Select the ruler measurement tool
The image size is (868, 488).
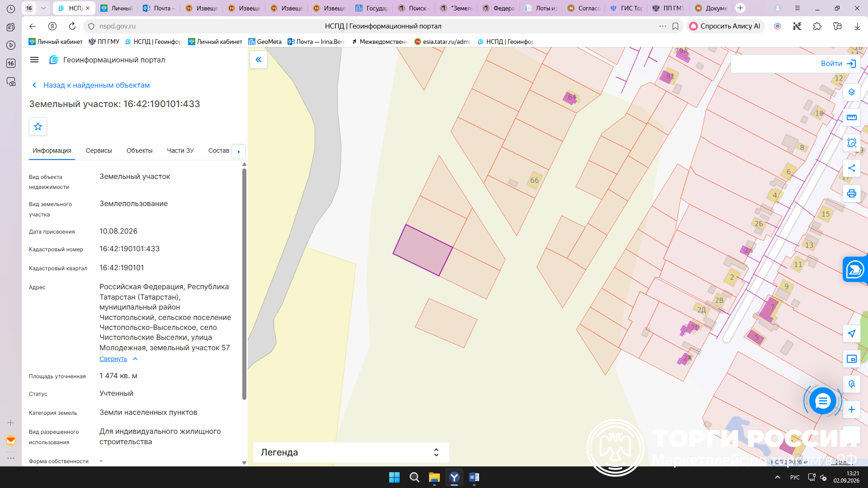click(x=852, y=117)
